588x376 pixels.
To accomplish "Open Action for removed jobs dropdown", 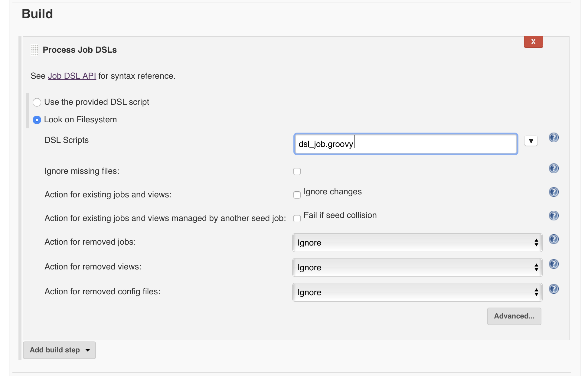I will pyautogui.click(x=417, y=242).
